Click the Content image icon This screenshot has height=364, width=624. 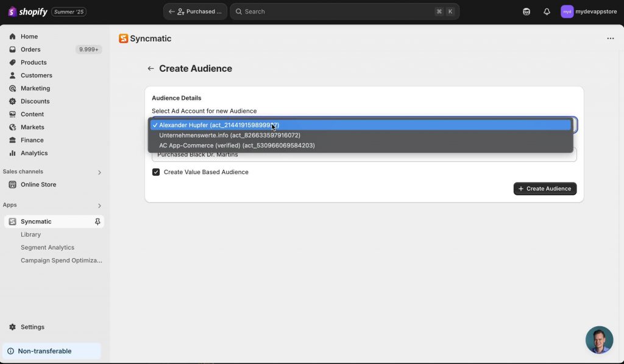tap(13, 114)
